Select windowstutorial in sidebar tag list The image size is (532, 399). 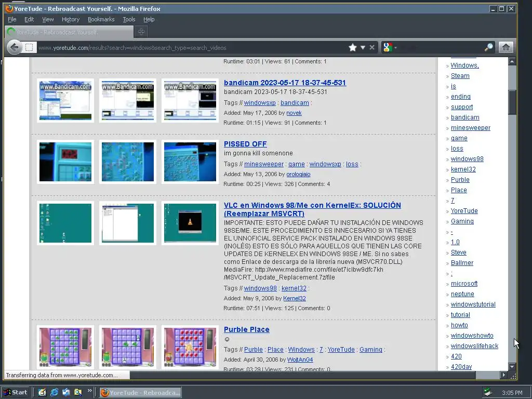(x=473, y=304)
